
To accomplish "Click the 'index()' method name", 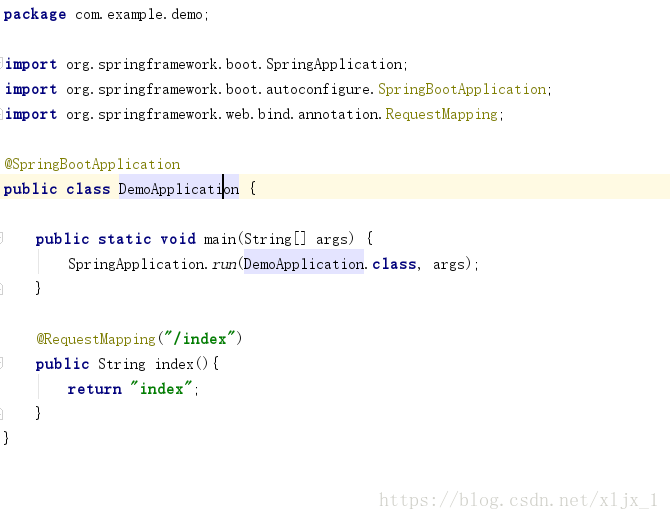I will point(181,364).
